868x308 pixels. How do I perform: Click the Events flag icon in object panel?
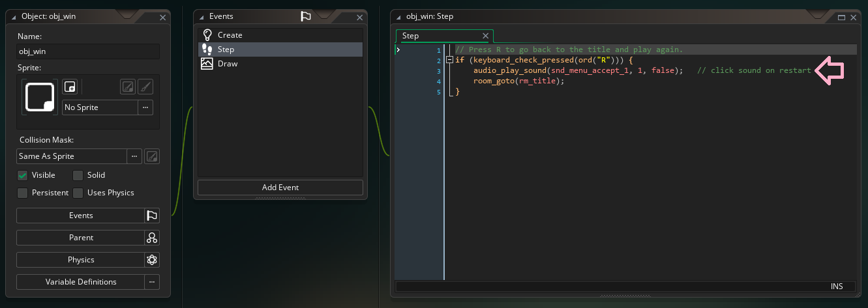click(152, 216)
